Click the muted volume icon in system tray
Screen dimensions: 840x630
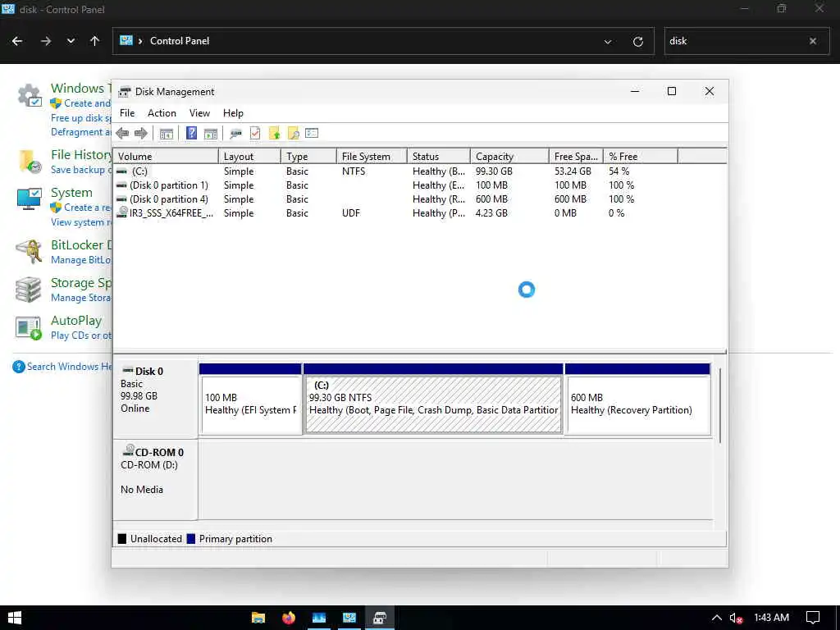tap(736, 618)
